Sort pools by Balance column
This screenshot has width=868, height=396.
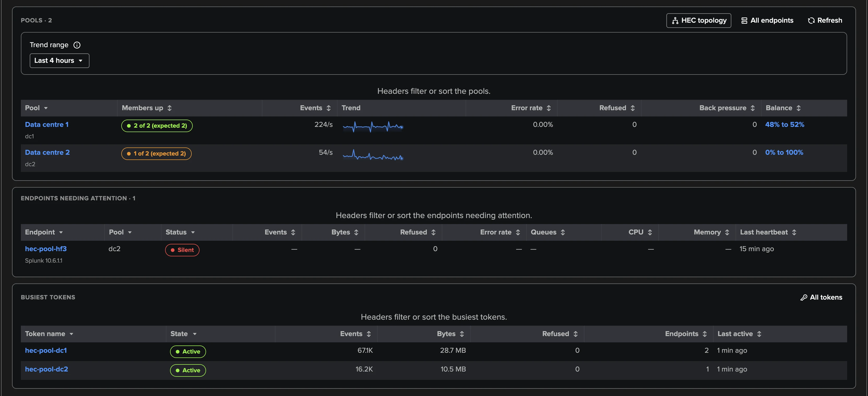[798, 108]
